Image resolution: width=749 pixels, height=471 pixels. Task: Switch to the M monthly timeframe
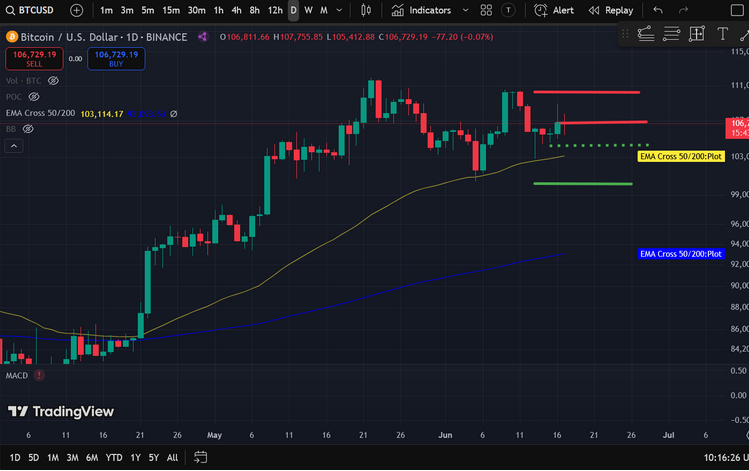323,10
